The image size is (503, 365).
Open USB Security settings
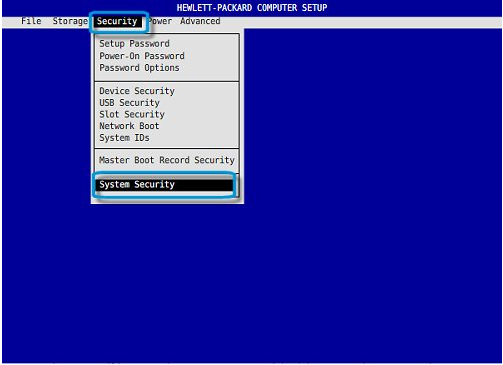[x=129, y=103]
